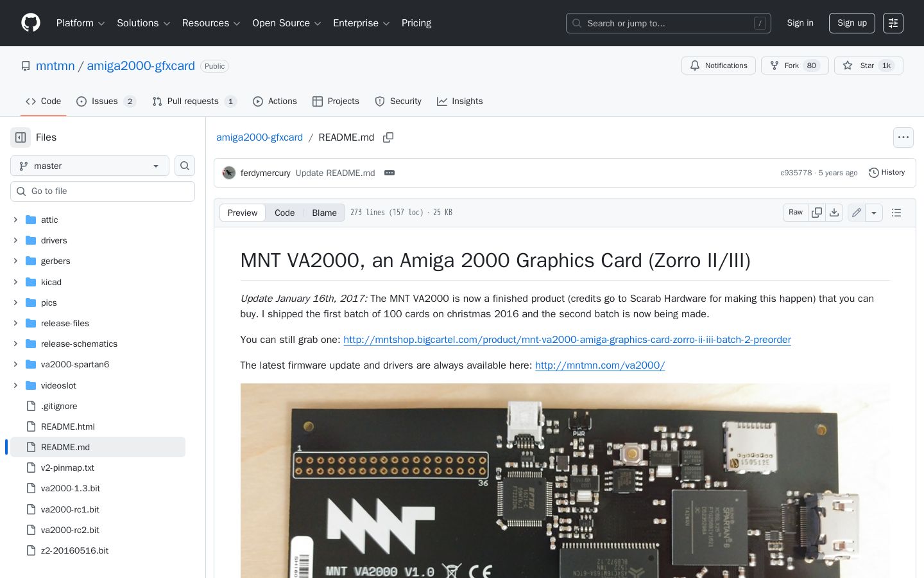Viewport: 924px width, 578px height.
Task: Click the Sign up button
Action: click(852, 23)
